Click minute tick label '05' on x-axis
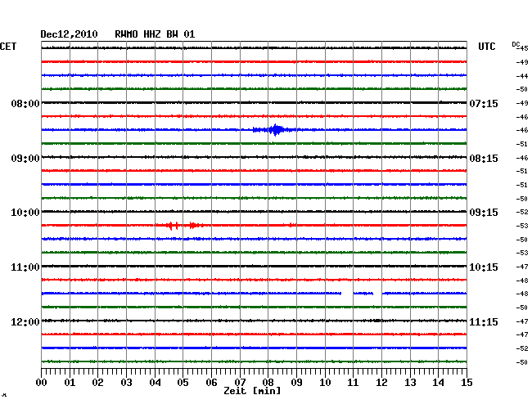 (183, 383)
